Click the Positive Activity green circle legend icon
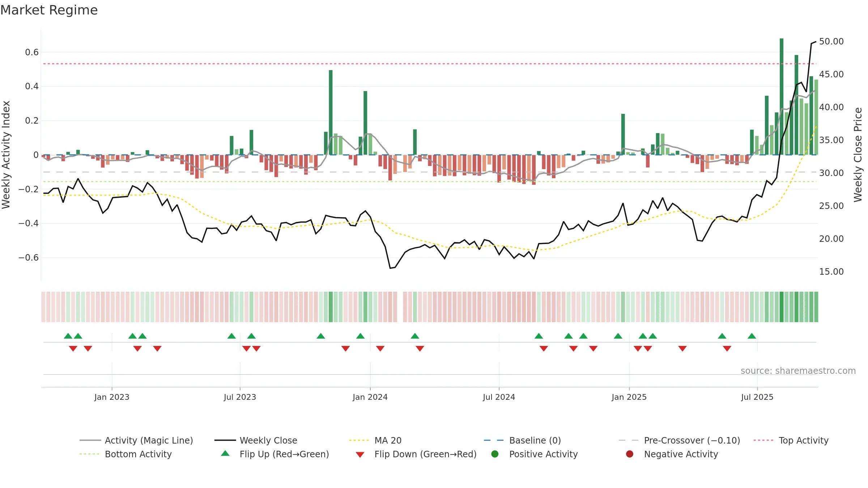Viewport: 868px width, 488px height. [x=495, y=454]
